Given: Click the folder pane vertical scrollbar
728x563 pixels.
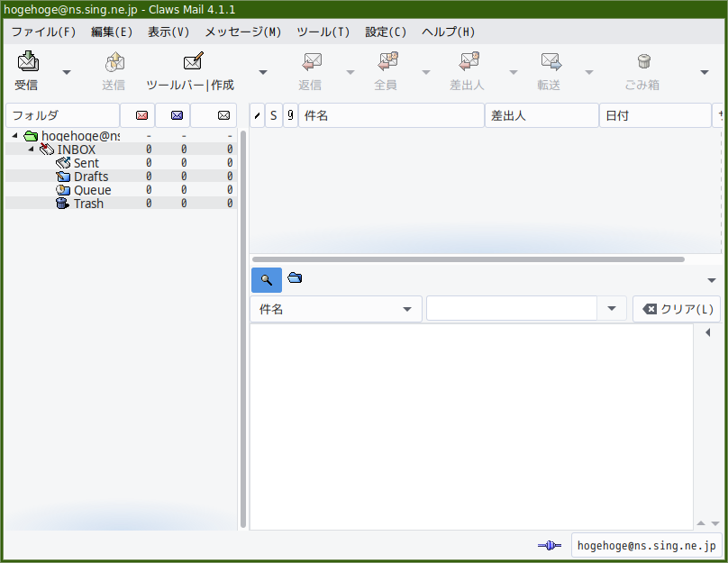Looking at the screenshot, I should [x=243, y=330].
